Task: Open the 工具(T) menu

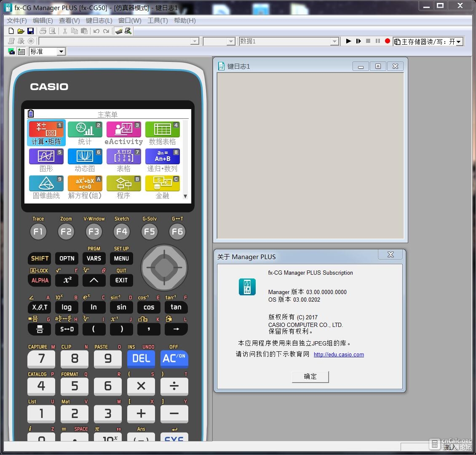Action: click(x=158, y=20)
